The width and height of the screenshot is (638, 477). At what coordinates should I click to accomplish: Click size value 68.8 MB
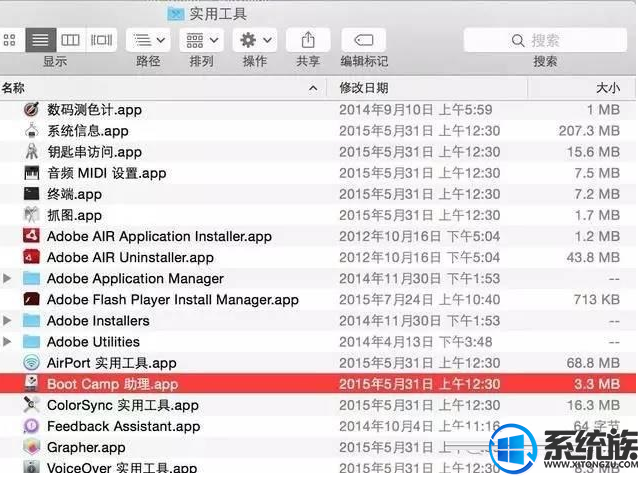593,363
